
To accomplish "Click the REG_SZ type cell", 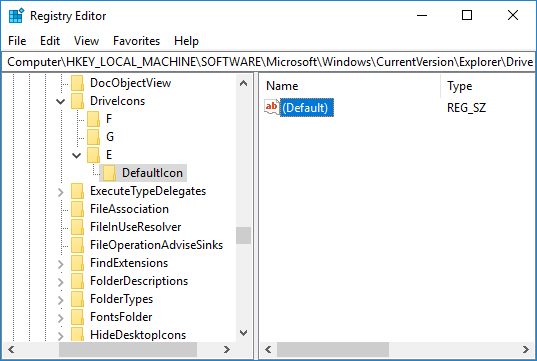I will point(466,108).
